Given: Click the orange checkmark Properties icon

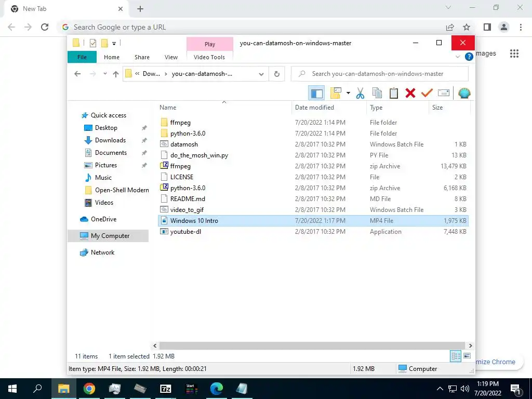Looking at the screenshot, I should [427, 93].
